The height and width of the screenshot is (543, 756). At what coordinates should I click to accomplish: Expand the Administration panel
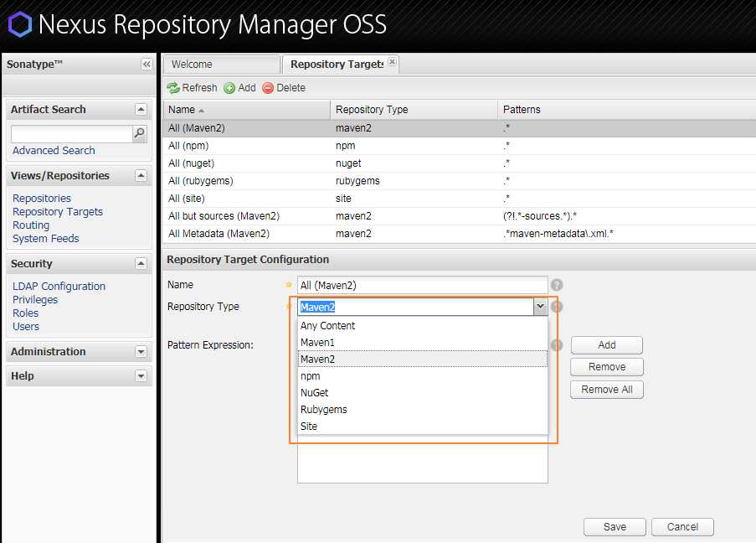click(141, 352)
